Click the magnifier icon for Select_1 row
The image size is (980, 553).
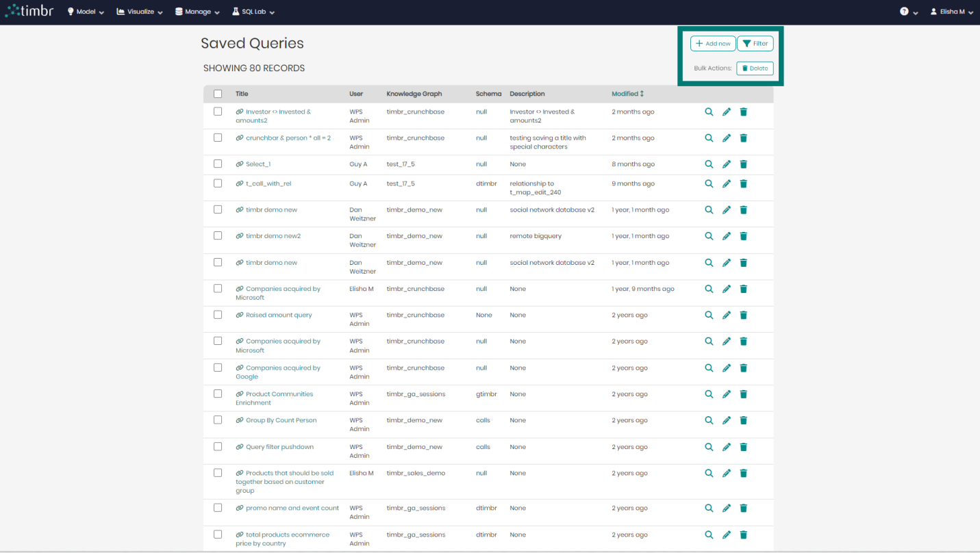click(x=709, y=164)
